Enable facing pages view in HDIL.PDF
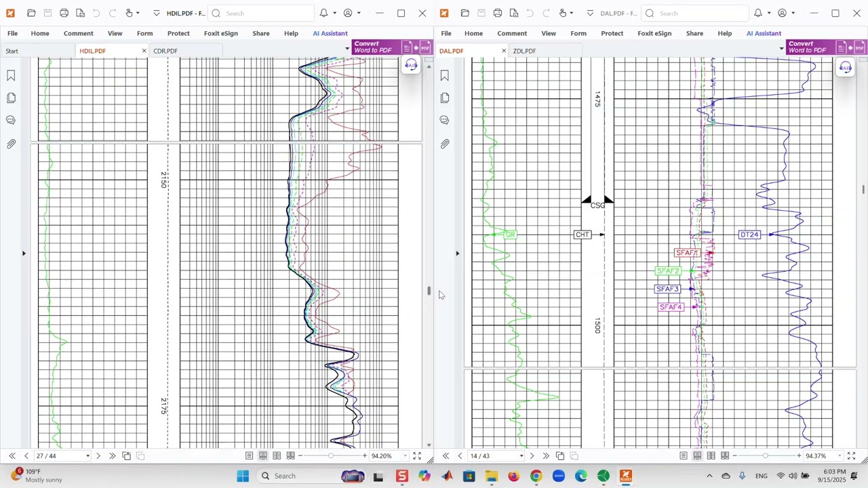 click(x=277, y=456)
